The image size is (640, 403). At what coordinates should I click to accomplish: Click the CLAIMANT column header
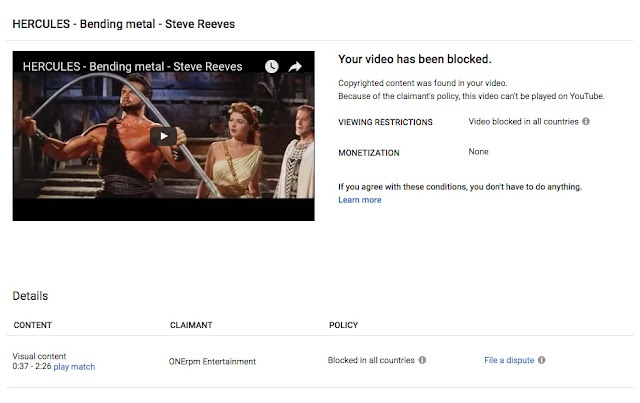[x=191, y=325]
